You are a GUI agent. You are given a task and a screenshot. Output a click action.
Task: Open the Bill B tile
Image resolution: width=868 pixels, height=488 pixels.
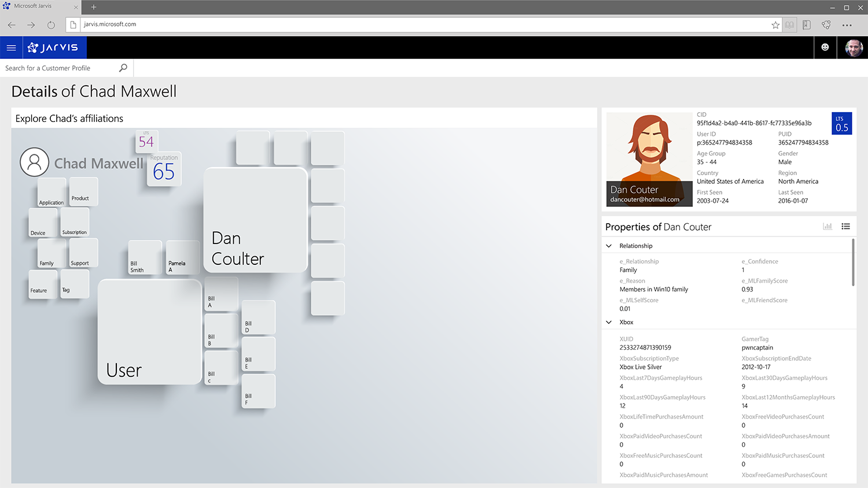221,331
